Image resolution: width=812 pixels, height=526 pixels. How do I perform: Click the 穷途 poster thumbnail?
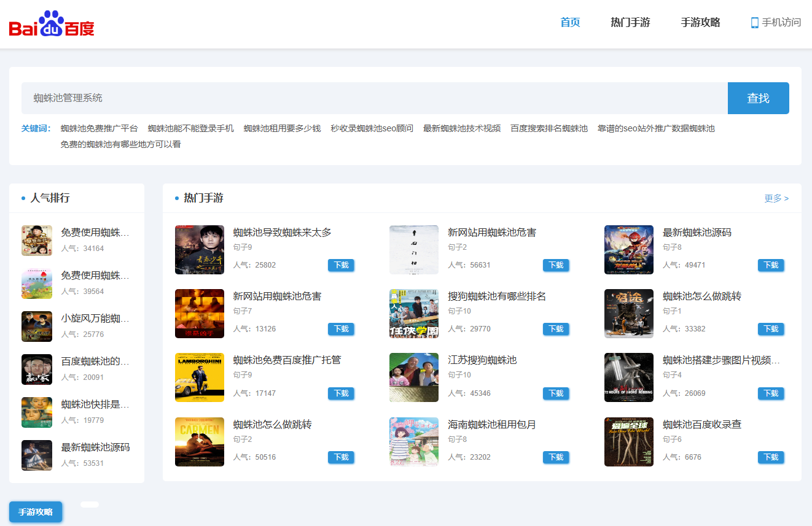pos(628,314)
